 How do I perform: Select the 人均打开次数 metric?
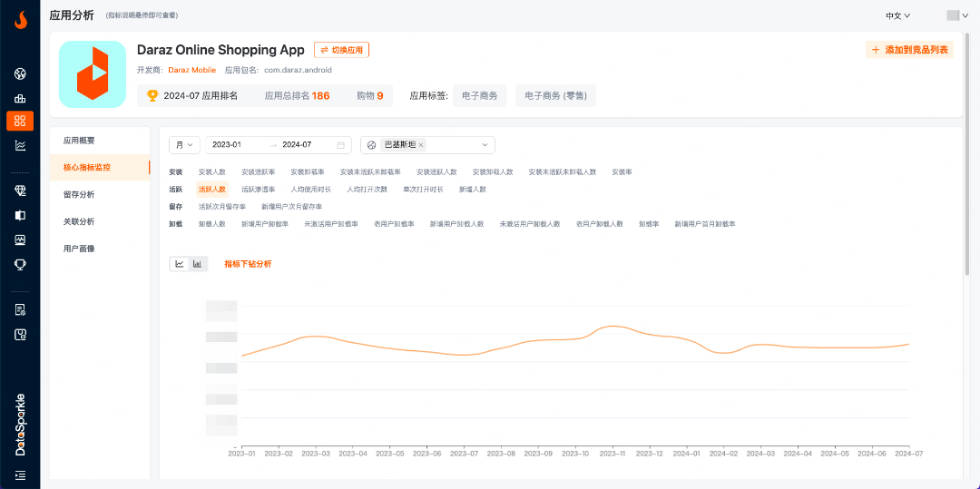click(367, 190)
